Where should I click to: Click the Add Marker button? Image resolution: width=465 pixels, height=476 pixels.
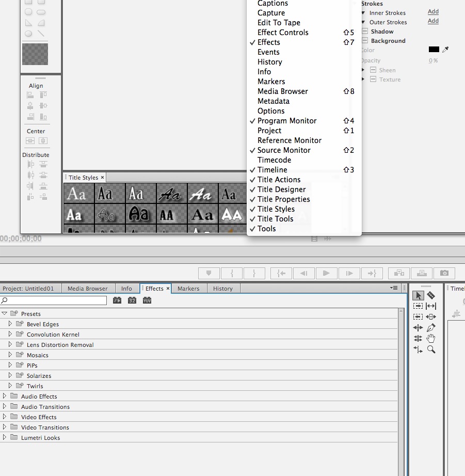pyautogui.click(x=209, y=273)
